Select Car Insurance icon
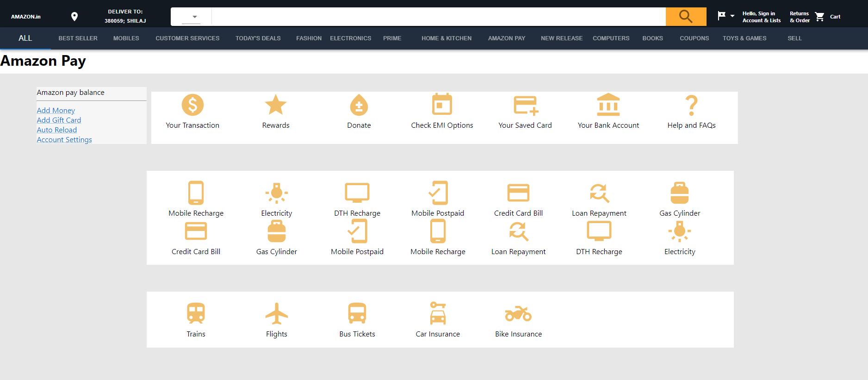The height and width of the screenshot is (380, 868). 438,313
